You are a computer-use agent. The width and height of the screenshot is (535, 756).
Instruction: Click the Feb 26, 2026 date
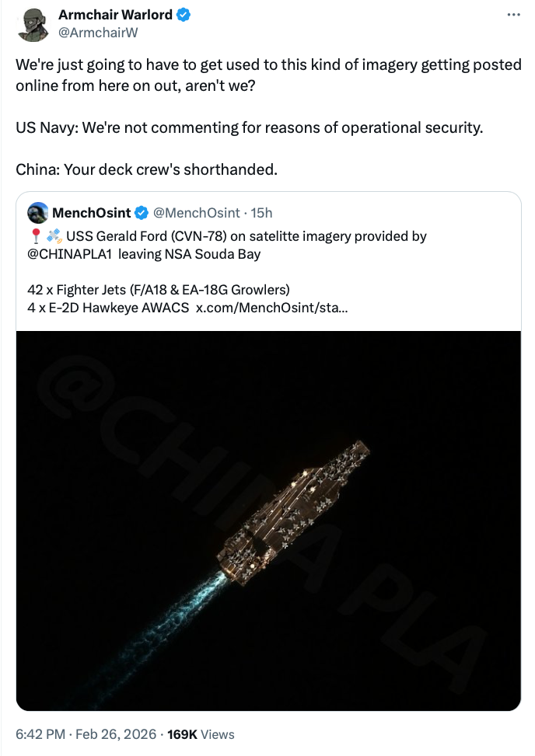click(x=117, y=733)
